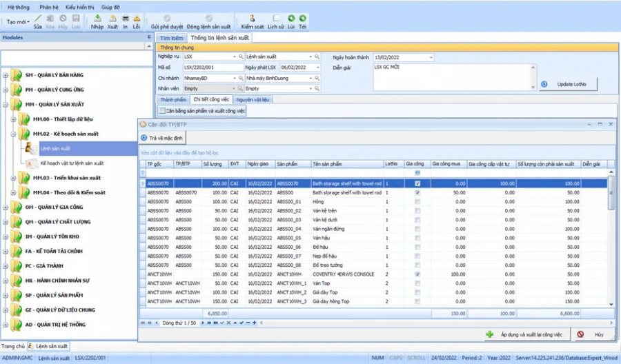Toggle Gia công checkbox in Ván kệ trên row

tap(417, 211)
